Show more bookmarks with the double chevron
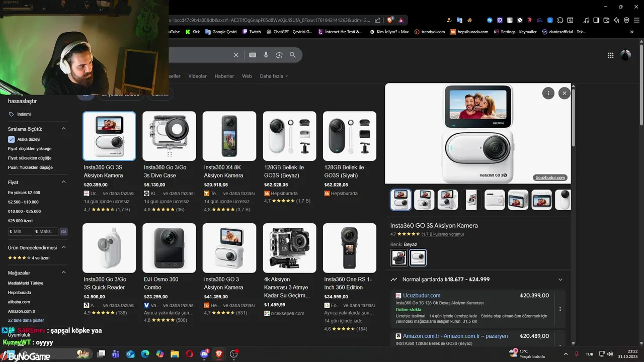This screenshot has width=644, height=362. [x=632, y=32]
